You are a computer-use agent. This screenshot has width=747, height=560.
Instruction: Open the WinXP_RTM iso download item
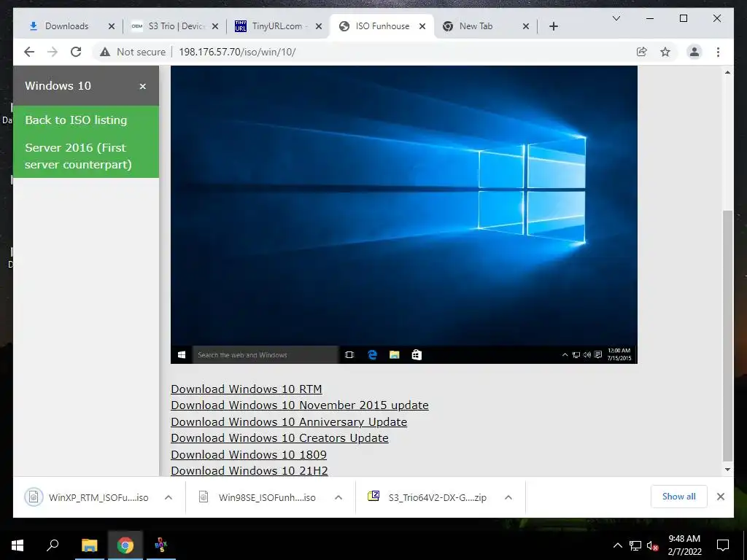pyautogui.click(x=88, y=497)
